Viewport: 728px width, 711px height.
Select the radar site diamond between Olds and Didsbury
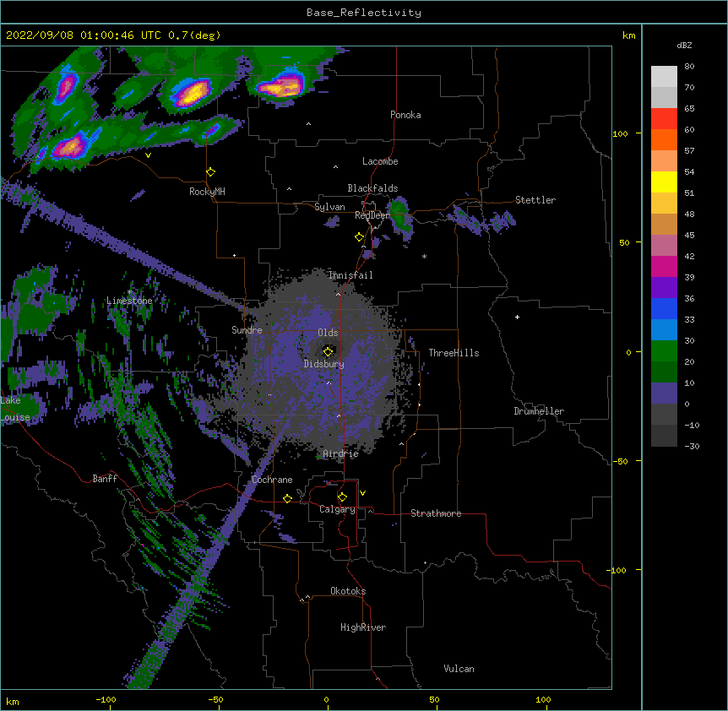coord(328,352)
